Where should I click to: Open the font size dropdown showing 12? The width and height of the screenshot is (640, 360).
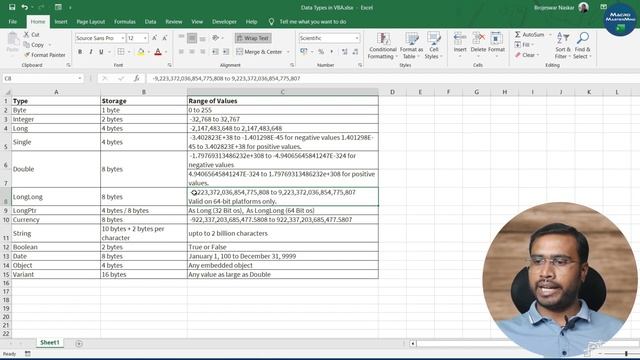[x=145, y=38]
